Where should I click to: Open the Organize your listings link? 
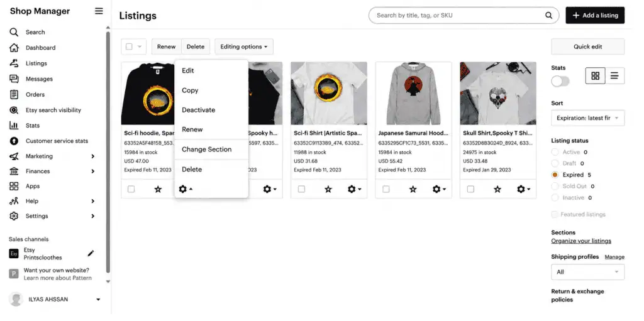(x=581, y=241)
